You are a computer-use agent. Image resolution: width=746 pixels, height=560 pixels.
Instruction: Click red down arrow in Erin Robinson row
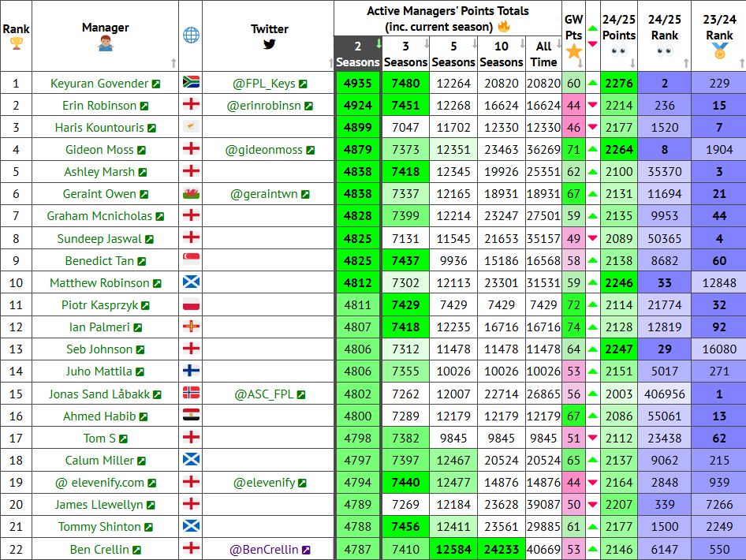click(592, 105)
